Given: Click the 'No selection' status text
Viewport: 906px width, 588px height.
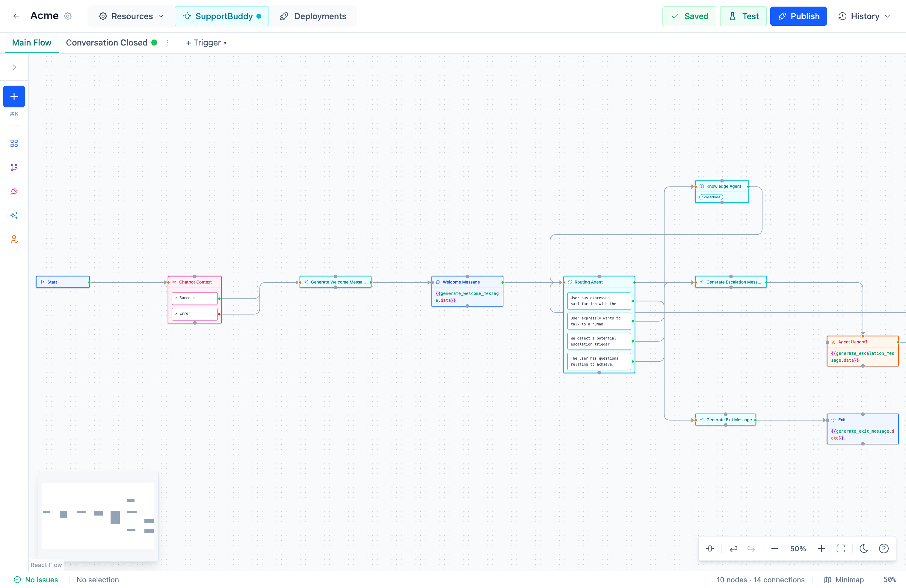Looking at the screenshot, I should click(98, 580).
